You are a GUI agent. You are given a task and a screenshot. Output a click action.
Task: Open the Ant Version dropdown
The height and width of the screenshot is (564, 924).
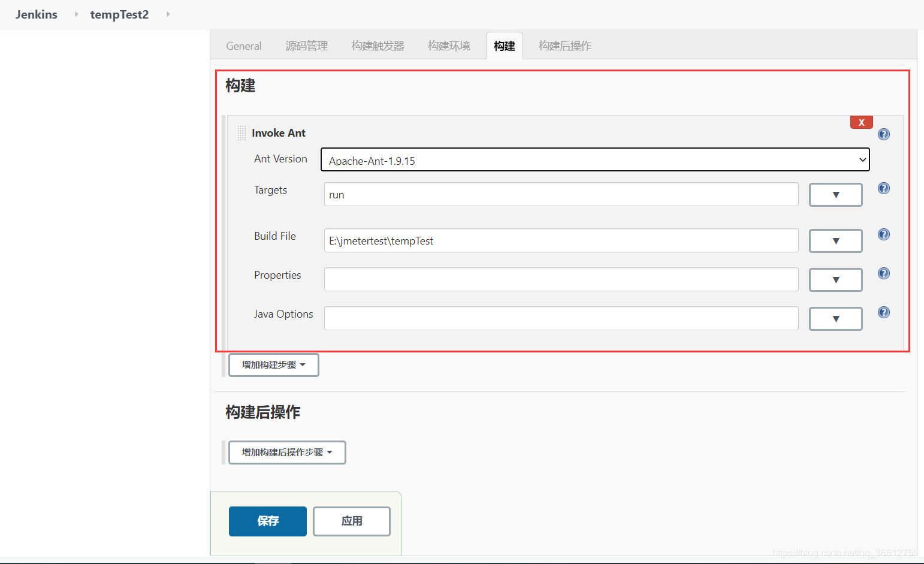click(x=595, y=159)
